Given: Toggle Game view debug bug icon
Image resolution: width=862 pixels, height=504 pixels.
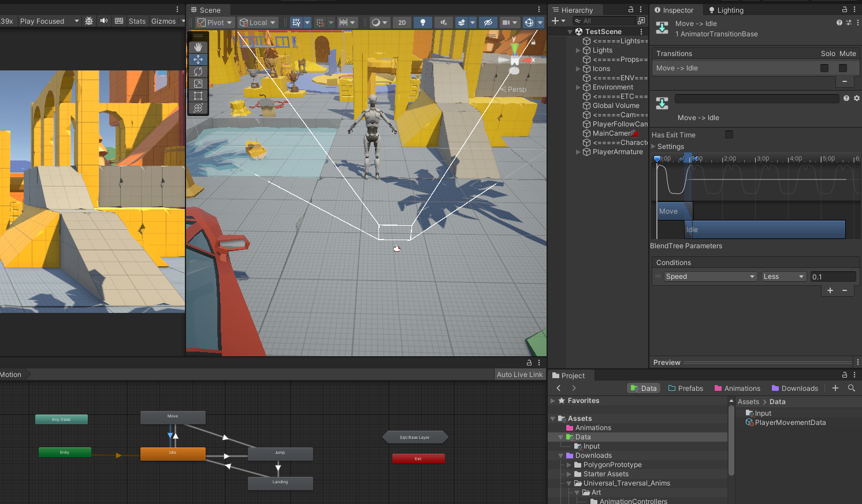Looking at the screenshot, I should tap(89, 21).
